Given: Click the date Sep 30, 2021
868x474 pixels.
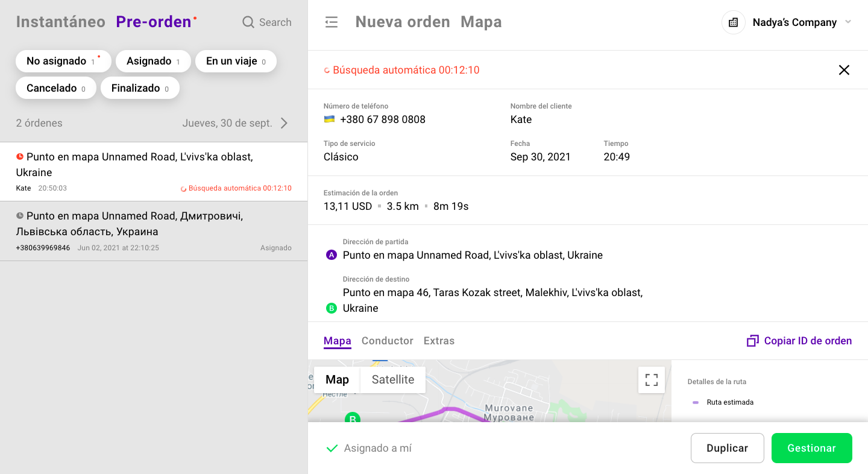Looking at the screenshot, I should point(540,157).
